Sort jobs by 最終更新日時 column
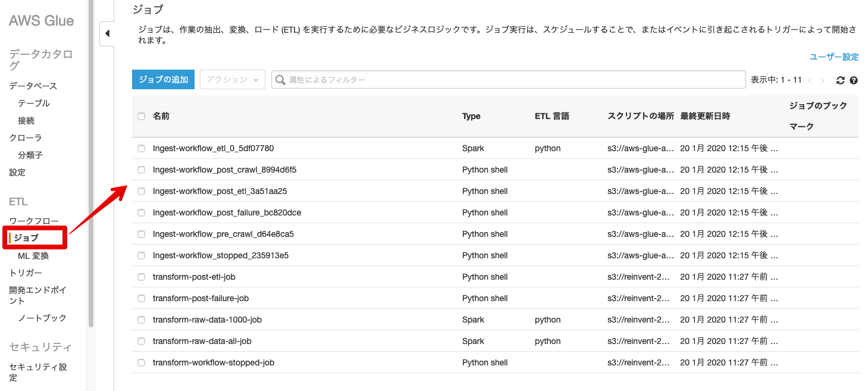868x391 pixels. (x=705, y=116)
